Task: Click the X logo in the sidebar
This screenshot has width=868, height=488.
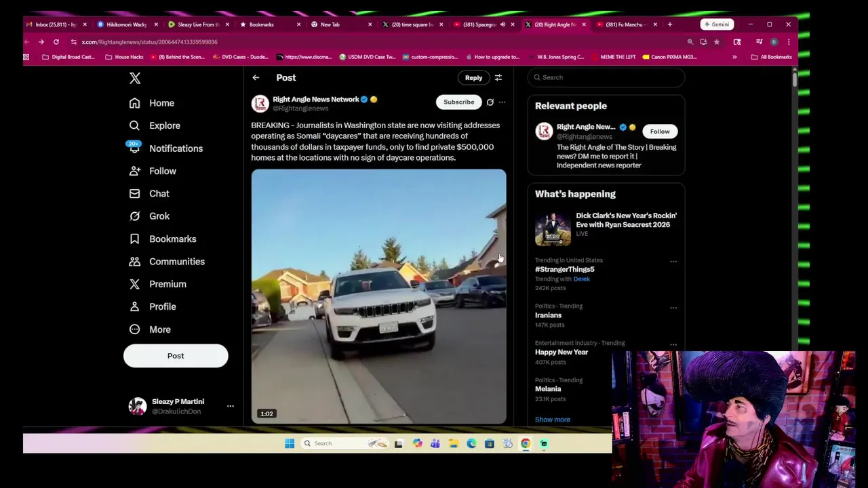Action: pos(135,79)
